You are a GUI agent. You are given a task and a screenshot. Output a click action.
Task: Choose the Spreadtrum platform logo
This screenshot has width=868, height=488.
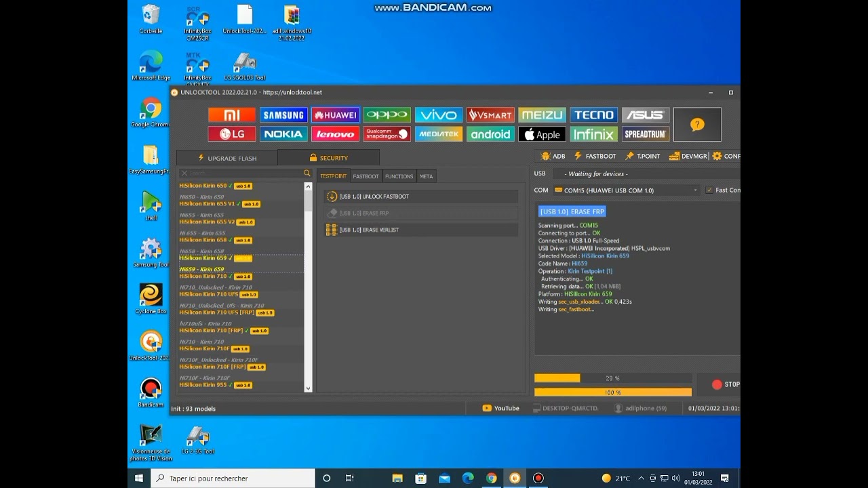point(646,134)
